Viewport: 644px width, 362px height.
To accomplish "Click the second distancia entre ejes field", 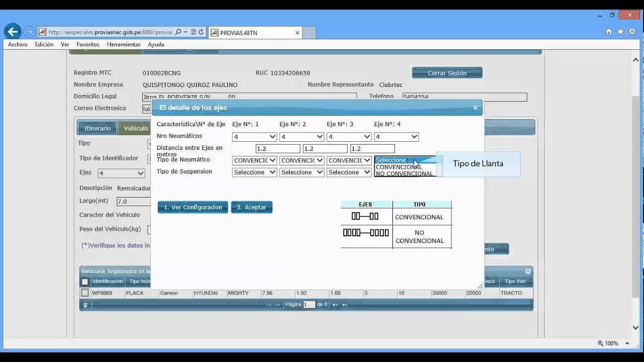I will click(x=325, y=149).
